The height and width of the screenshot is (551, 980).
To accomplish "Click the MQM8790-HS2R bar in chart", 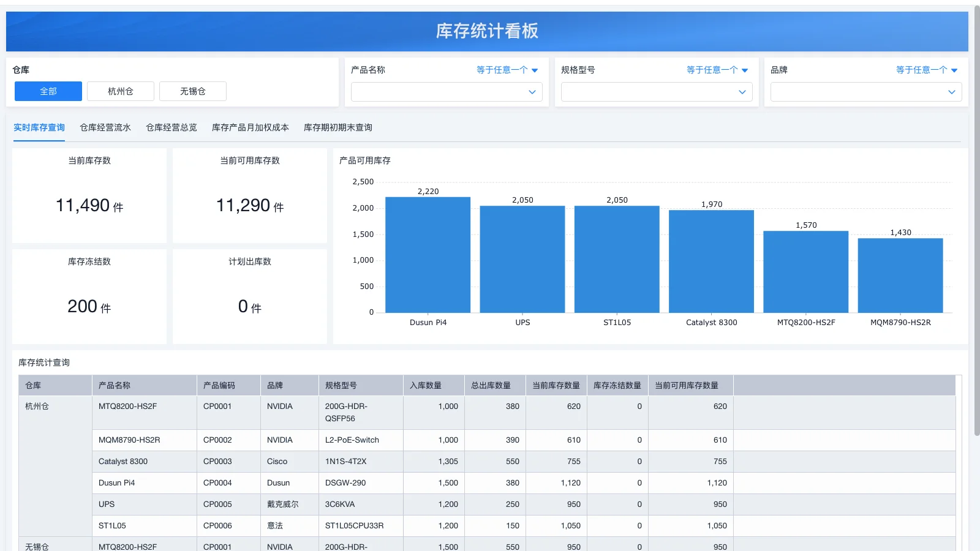I will (x=900, y=275).
